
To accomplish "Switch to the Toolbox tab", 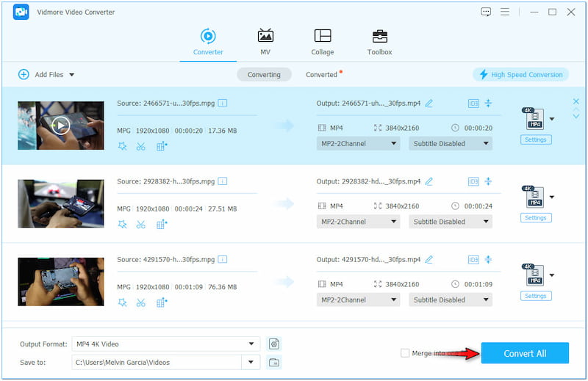I will (379, 43).
